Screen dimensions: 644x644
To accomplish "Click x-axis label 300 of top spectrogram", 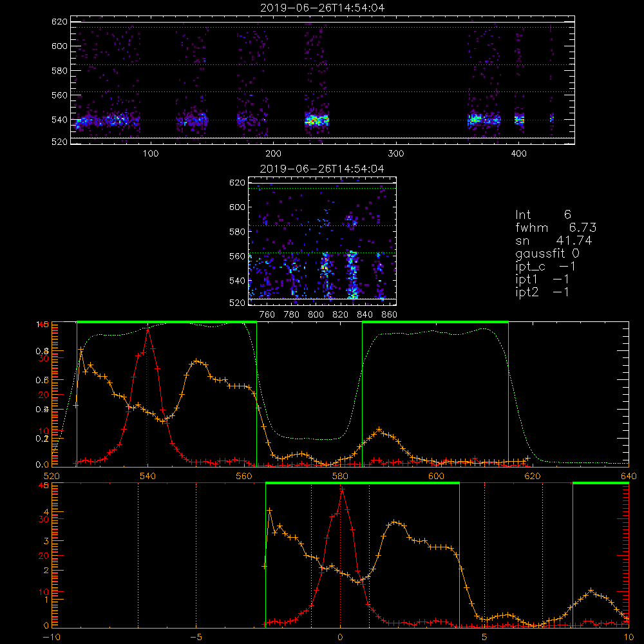I will [x=396, y=154].
